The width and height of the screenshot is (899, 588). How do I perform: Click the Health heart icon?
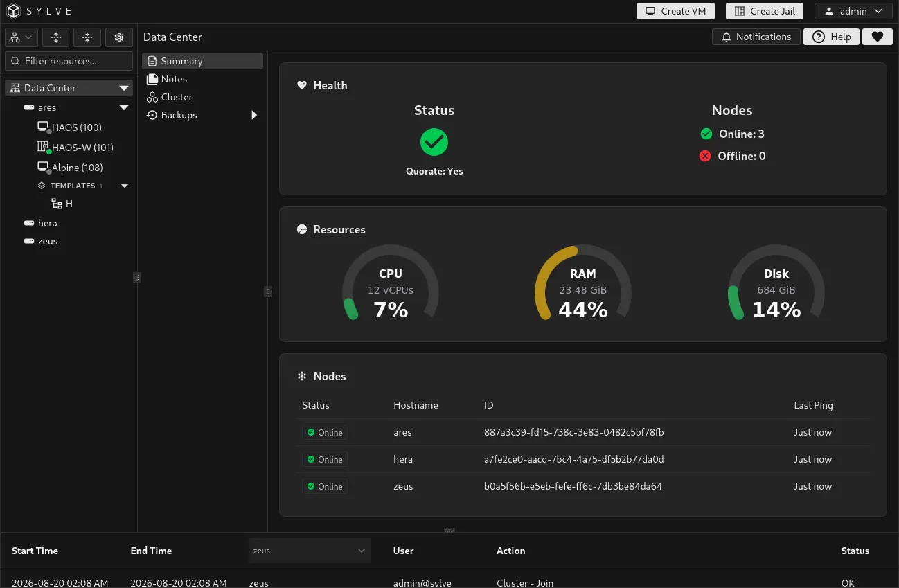(x=302, y=85)
